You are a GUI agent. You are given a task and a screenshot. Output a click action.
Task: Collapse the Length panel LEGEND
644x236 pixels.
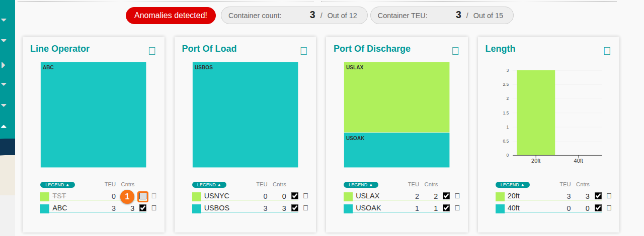[513, 185]
